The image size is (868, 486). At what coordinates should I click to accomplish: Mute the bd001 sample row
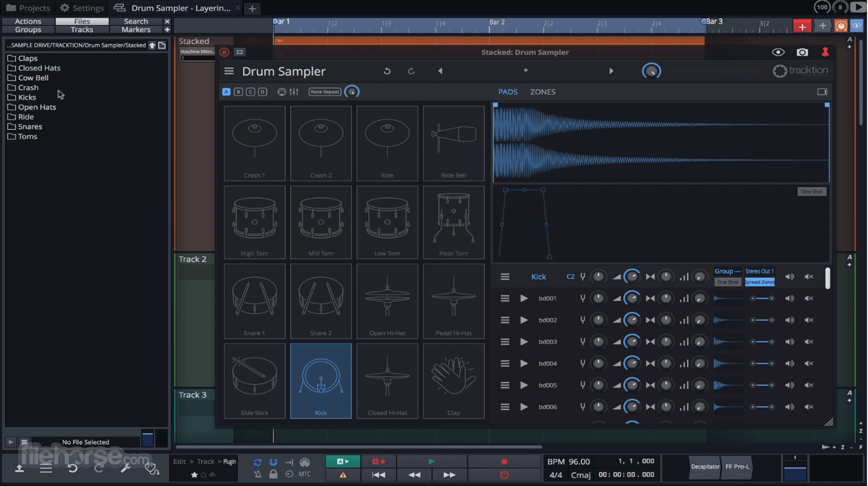pos(810,298)
